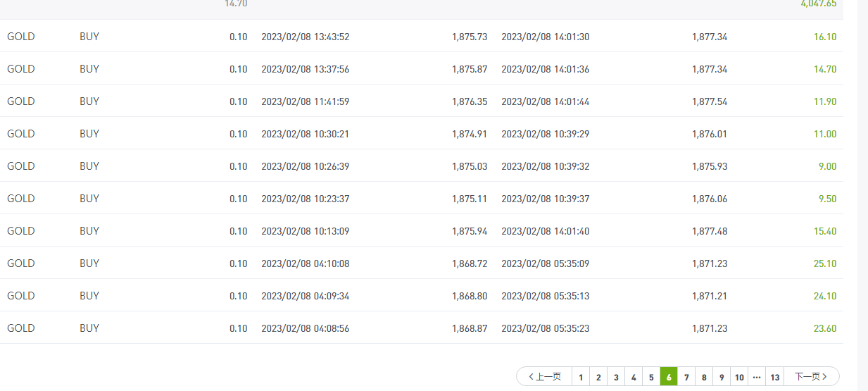
Task: Click open price 1,875.87
Action: pos(470,69)
